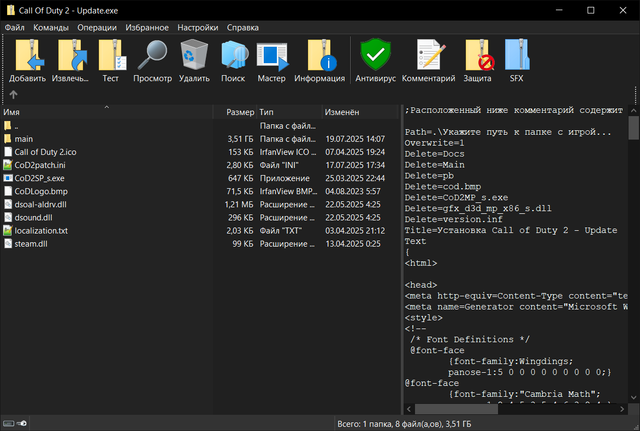
Task: Click the Title=Установка comment line
Action: tap(511, 230)
